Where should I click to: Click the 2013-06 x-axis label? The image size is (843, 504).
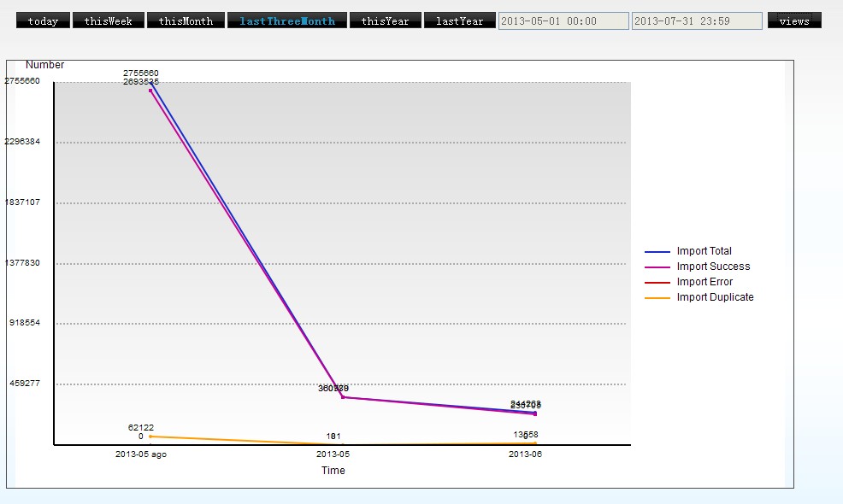tap(525, 454)
